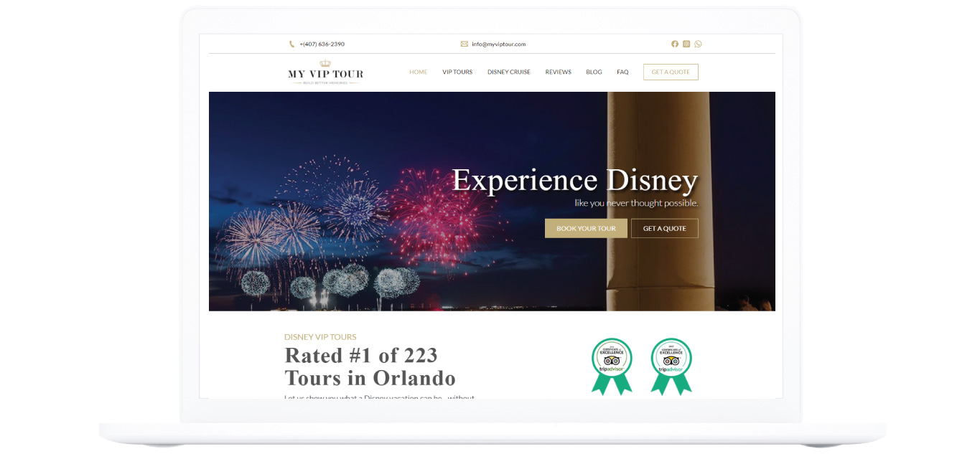Open the Instagram social icon

click(x=686, y=44)
